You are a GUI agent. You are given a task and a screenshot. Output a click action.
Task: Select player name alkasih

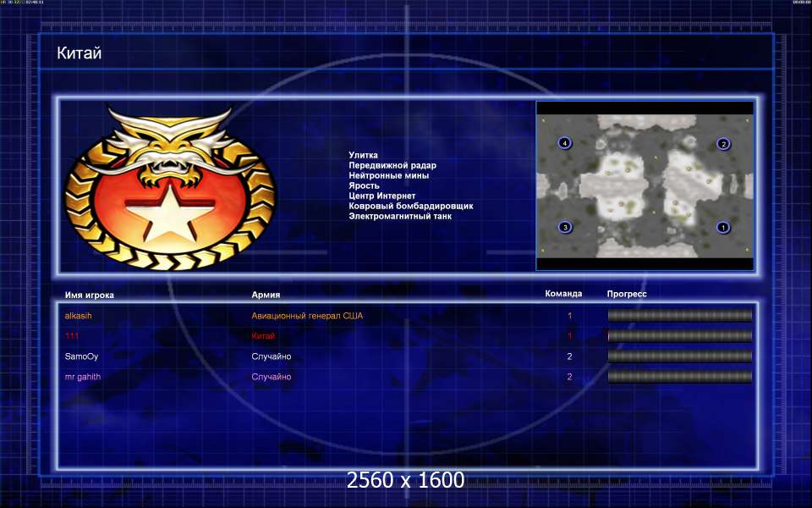(78, 316)
